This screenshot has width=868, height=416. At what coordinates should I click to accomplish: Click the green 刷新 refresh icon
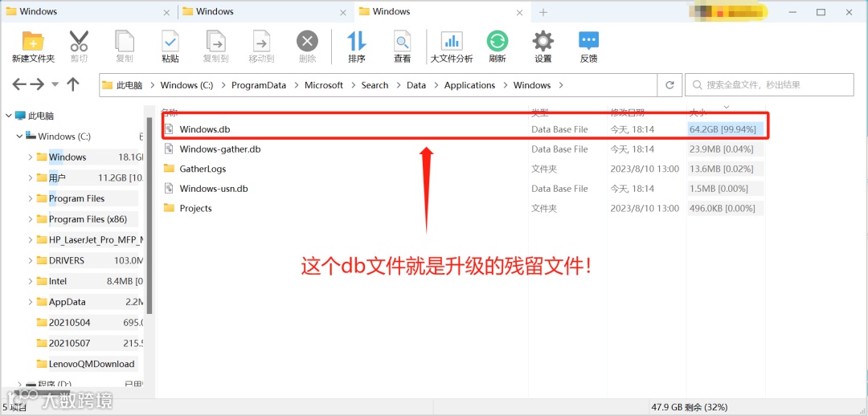497,41
